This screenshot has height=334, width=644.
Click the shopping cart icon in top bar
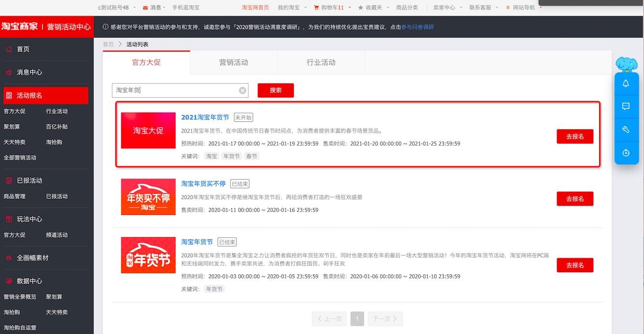pos(316,8)
